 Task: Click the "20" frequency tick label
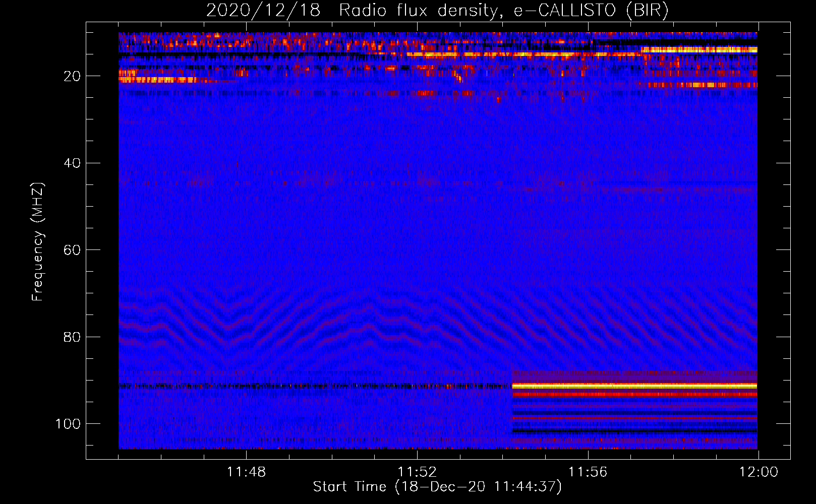click(72, 76)
